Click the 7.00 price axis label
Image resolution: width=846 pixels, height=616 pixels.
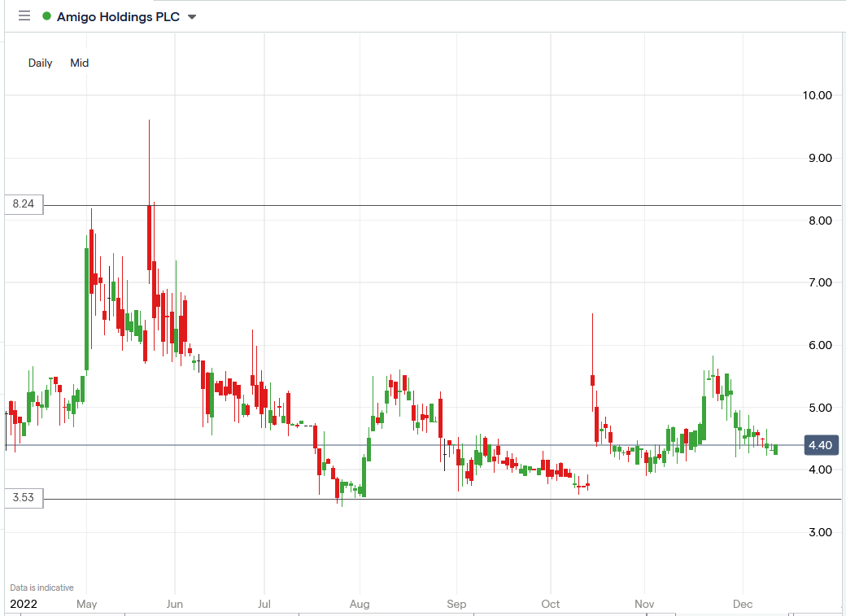820,282
